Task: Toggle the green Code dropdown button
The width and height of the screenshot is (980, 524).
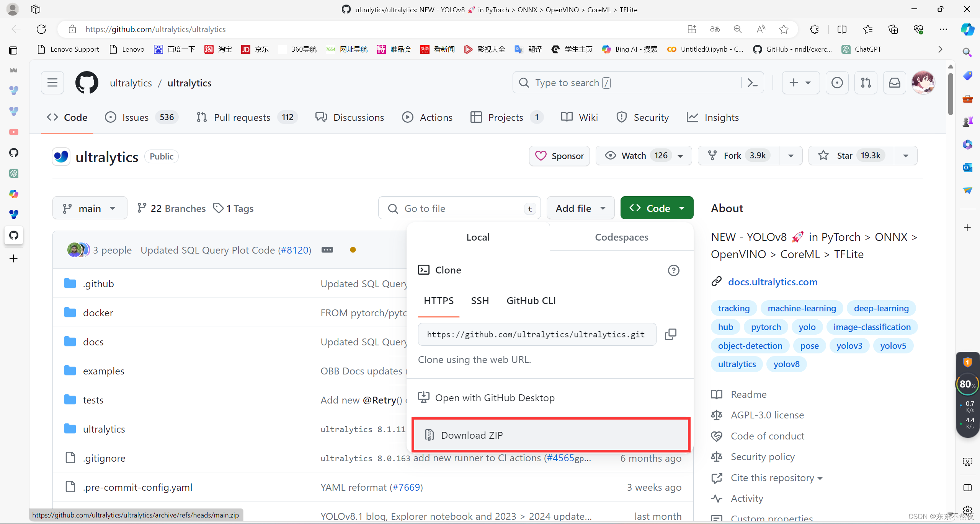Action: click(x=657, y=208)
